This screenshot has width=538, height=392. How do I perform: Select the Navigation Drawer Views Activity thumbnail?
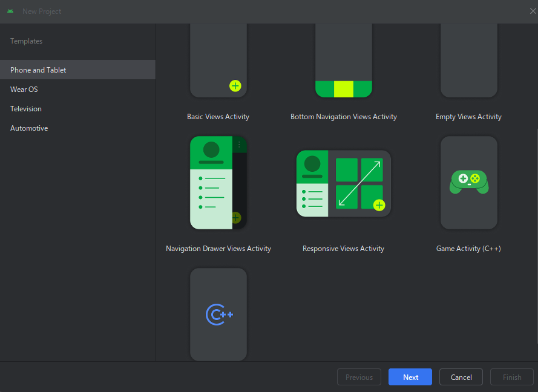coord(218,183)
